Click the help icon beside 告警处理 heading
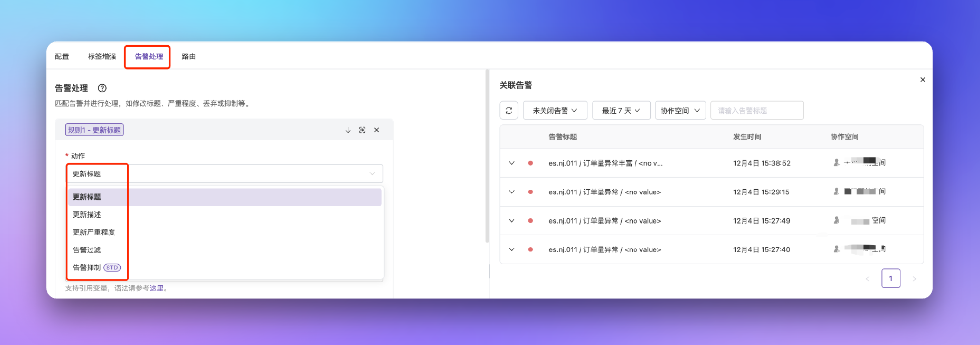 coord(102,88)
